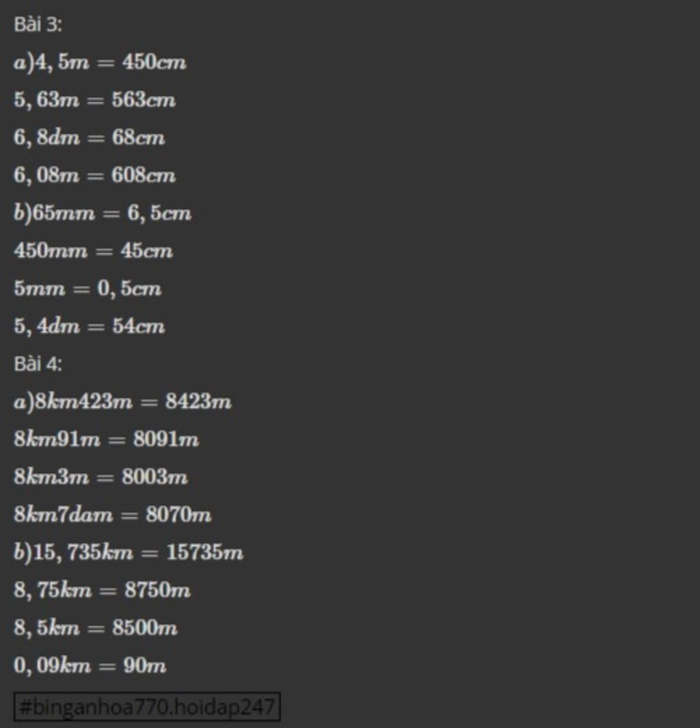Click the equation 6,08m = 608cm
700x728 pixels.
pyautogui.click(x=95, y=176)
